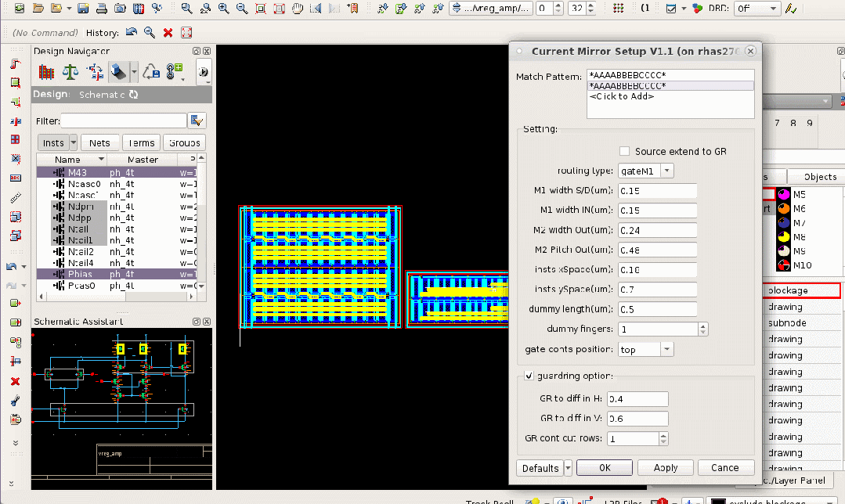The width and height of the screenshot is (845, 504).
Task: Click the GR to diff in H field
Action: coord(637,399)
